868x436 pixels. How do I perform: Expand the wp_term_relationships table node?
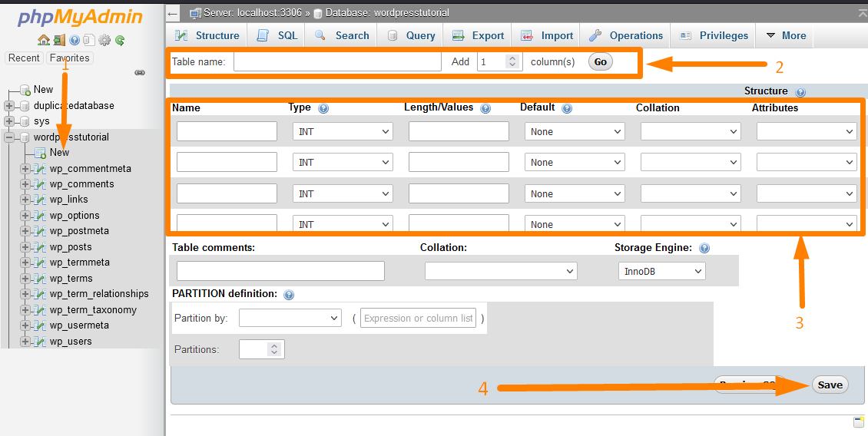pos(25,294)
